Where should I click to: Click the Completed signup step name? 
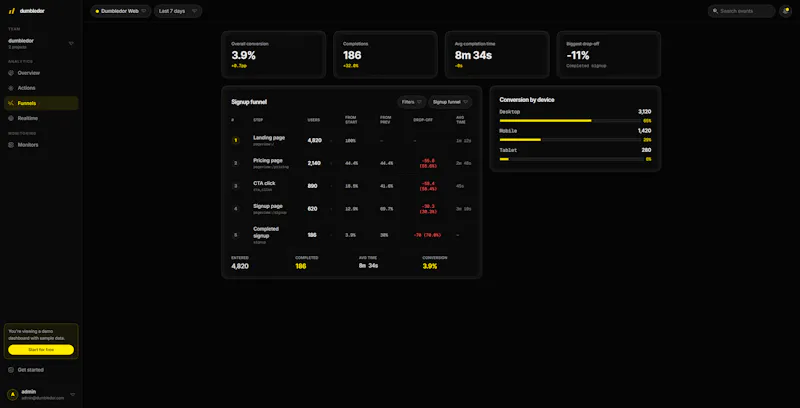point(266,232)
